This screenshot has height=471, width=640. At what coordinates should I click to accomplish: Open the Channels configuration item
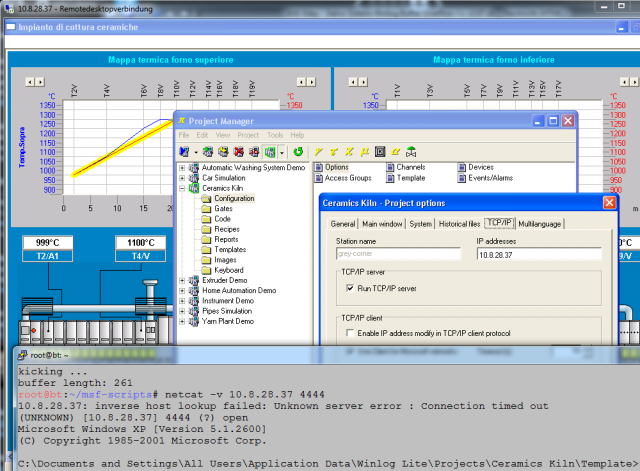tap(406, 167)
